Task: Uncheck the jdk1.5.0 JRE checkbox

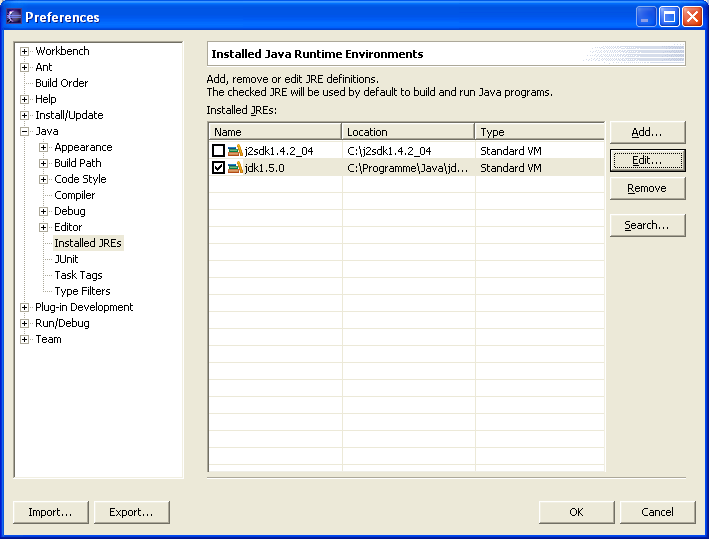Action: [x=218, y=168]
